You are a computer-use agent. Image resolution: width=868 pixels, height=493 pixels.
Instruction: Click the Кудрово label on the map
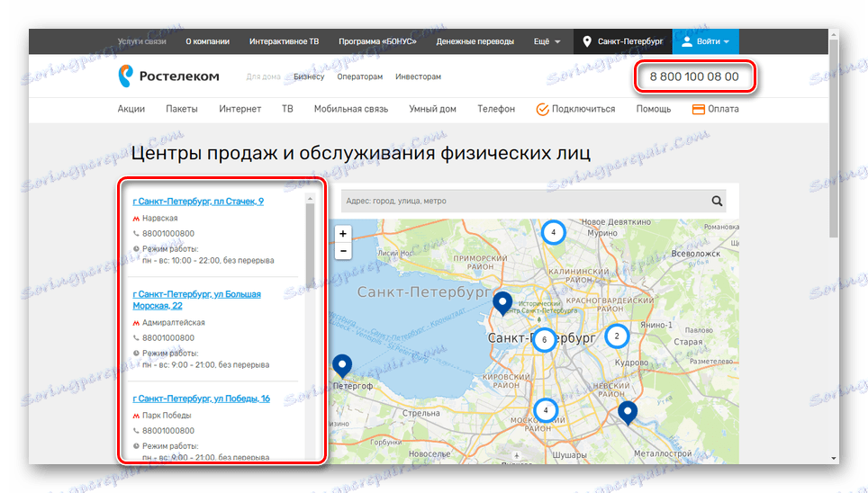pyautogui.click(x=631, y=363)
